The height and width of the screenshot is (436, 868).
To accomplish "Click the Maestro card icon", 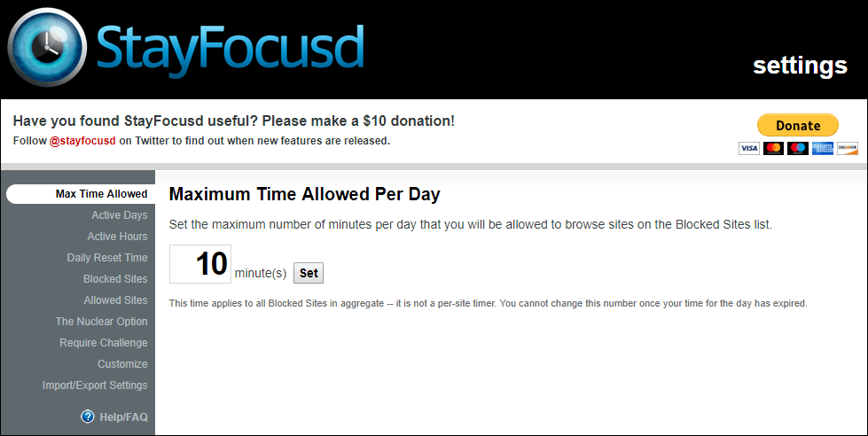I will point(798,148).
